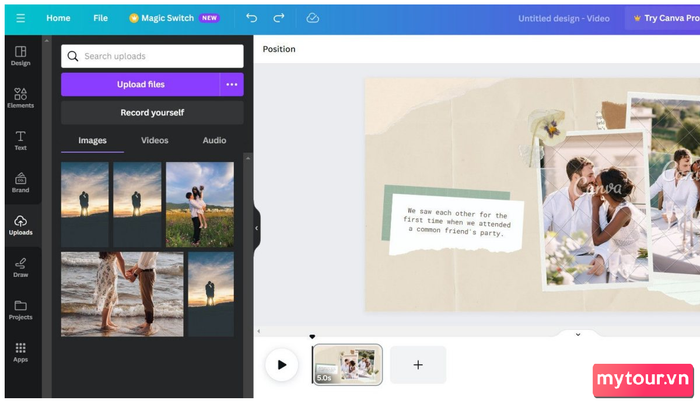Image resolution: width=700 pixels, height=405 pixels.
Task: Select the kissing couple photo on canvas
Action: point(595,210)
